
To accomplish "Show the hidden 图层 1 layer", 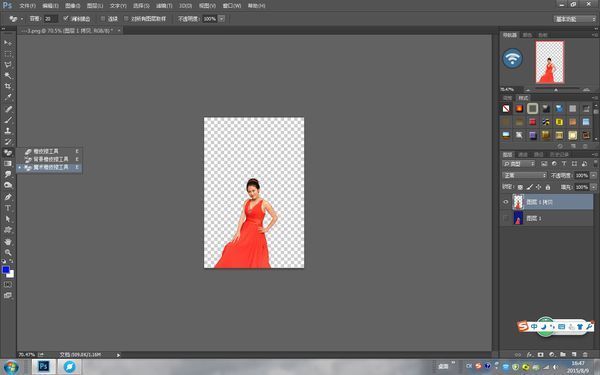I will [x=505, y=218].
